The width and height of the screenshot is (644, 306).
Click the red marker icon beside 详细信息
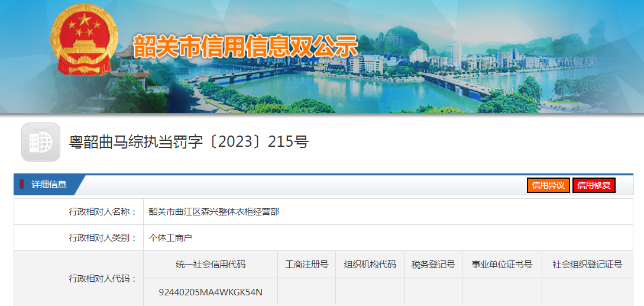click(x=22, y=185)
